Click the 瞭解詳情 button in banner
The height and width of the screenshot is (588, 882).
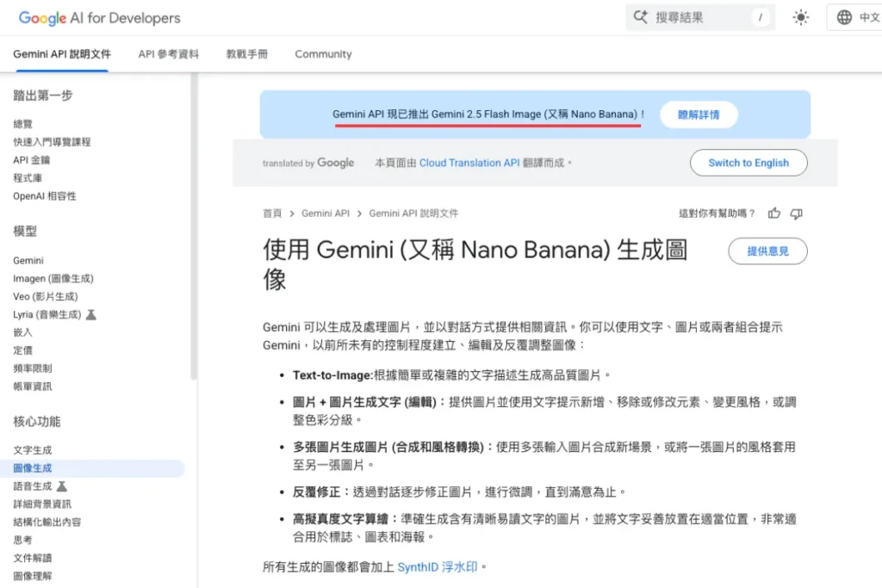pos(699,115)
